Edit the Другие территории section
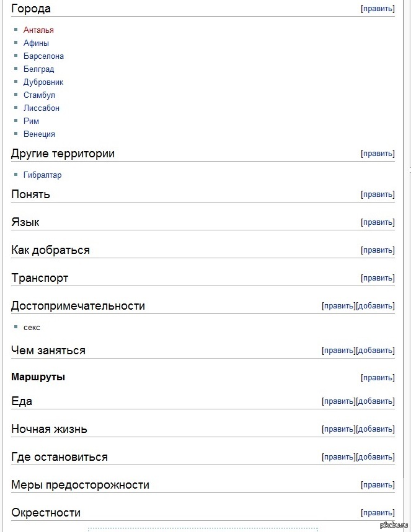 (378, 154)
